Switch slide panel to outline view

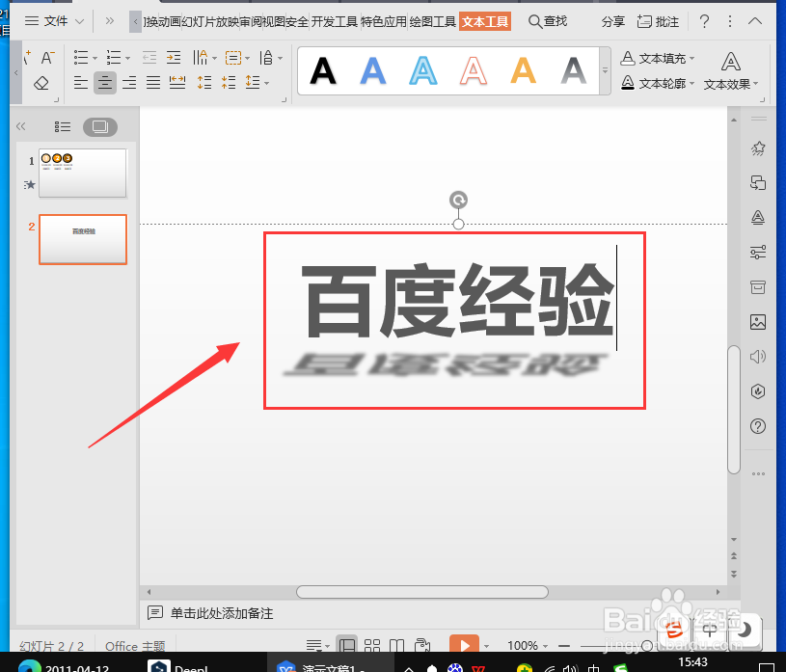click(x=62, y=126)
